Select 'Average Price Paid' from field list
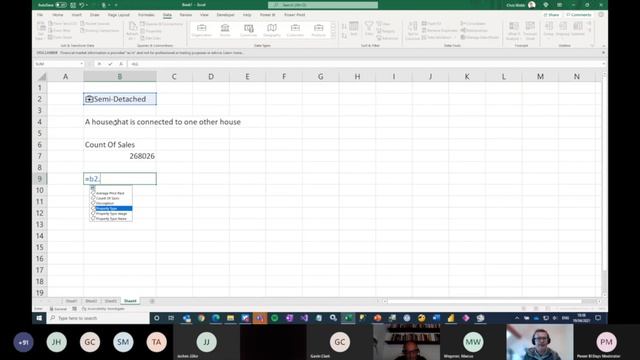Image resolution: width=640 pixels, height=360 pixels. [110, 193]
